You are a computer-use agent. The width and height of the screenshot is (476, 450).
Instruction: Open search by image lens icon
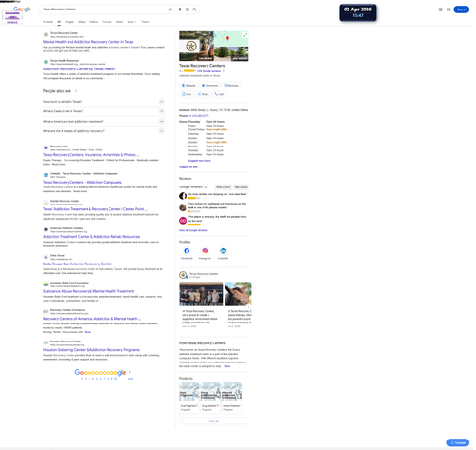[x=188, y=10]
